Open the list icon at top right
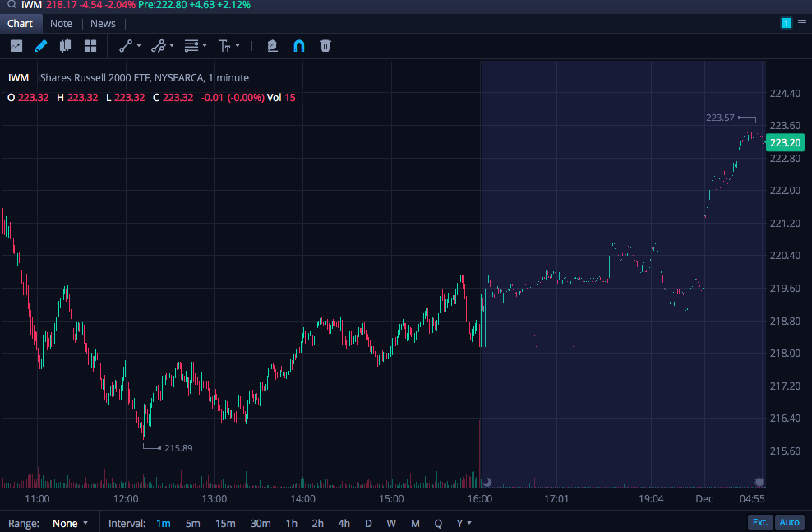812x532 pixels. (802, 23)
